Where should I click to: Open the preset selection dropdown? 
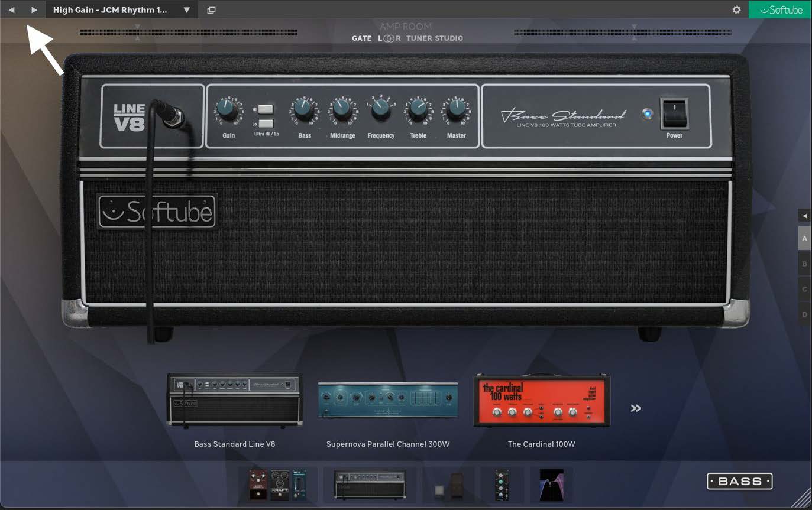[186, 9]
